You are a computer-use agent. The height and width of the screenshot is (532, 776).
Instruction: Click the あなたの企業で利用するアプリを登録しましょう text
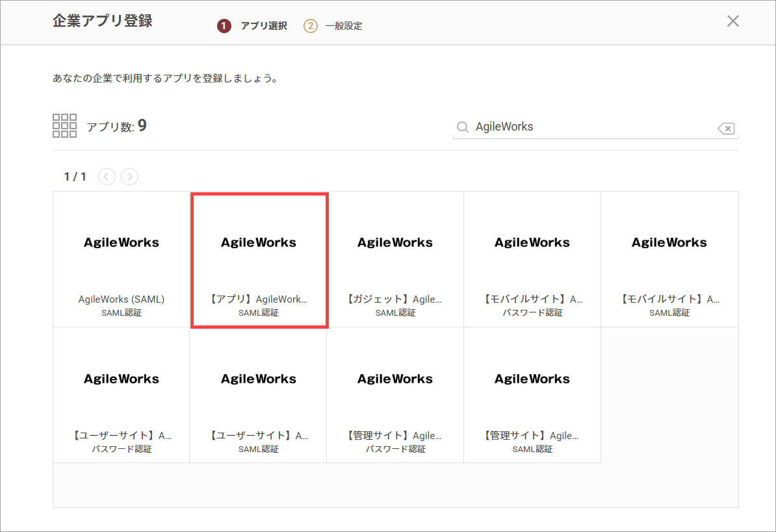166,78
